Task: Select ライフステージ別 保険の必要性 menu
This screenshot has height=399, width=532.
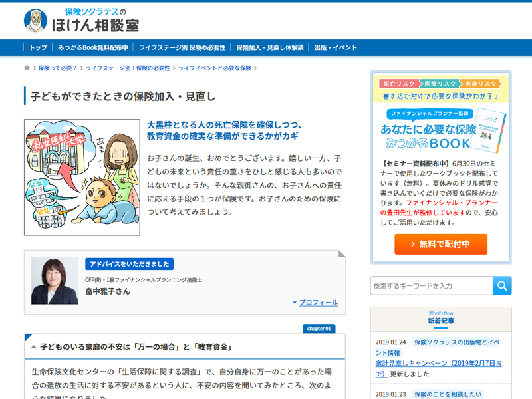Action: [x=182, y=48]
